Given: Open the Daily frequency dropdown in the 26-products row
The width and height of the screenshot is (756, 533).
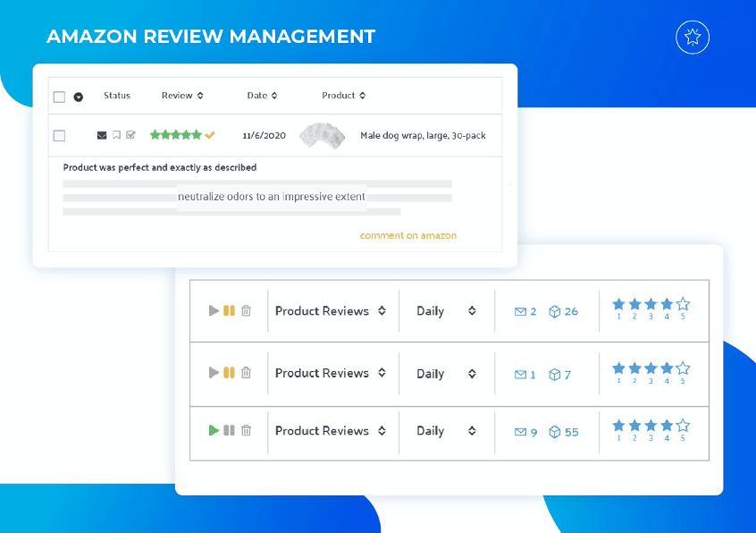Looking at the screenshot, I should point(447,311).
